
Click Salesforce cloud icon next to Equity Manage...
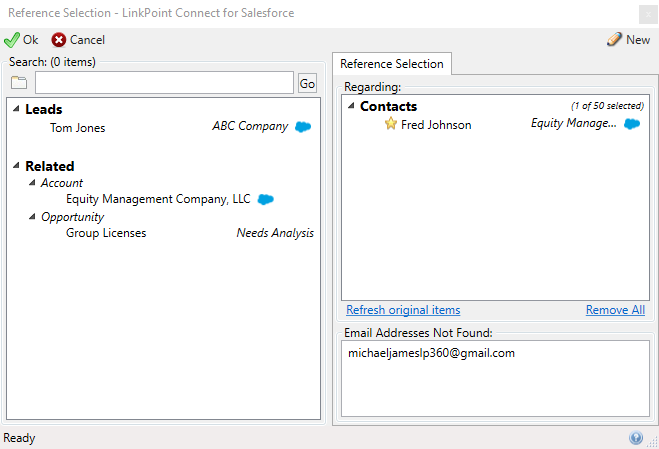(632, 124)
